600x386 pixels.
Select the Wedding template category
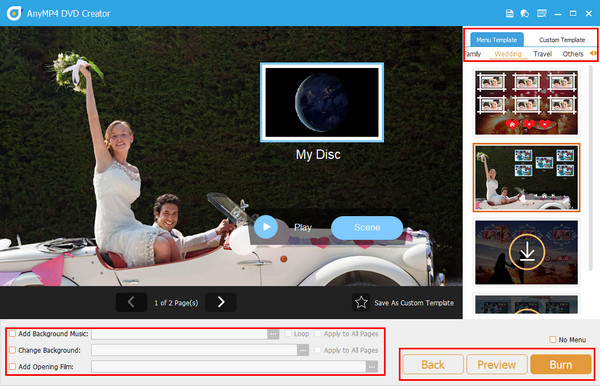(508, 54)
